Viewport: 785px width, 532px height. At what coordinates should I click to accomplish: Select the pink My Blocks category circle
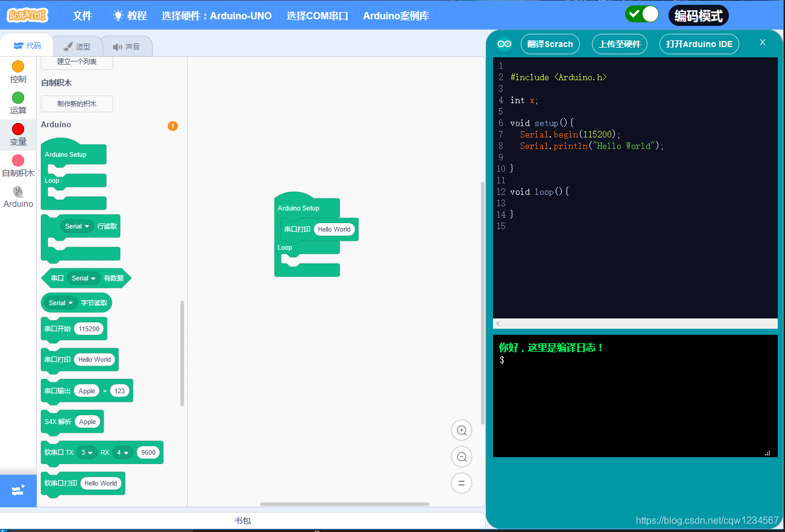[18, 160]
